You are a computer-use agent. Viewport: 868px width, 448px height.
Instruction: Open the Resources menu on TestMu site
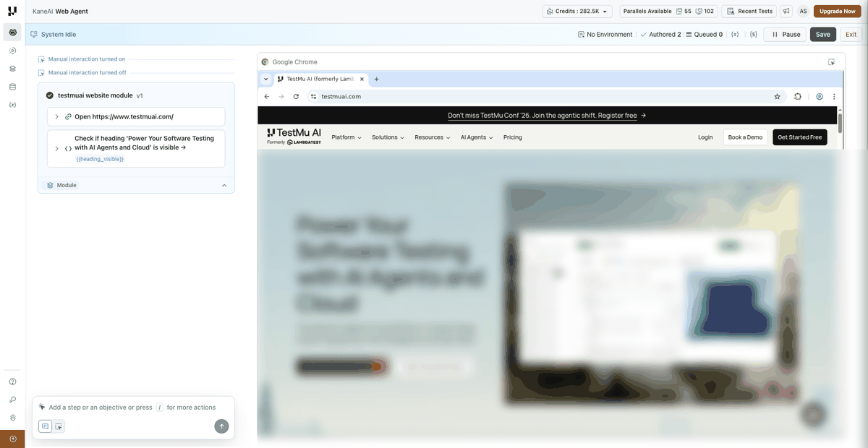pos(433,137)
